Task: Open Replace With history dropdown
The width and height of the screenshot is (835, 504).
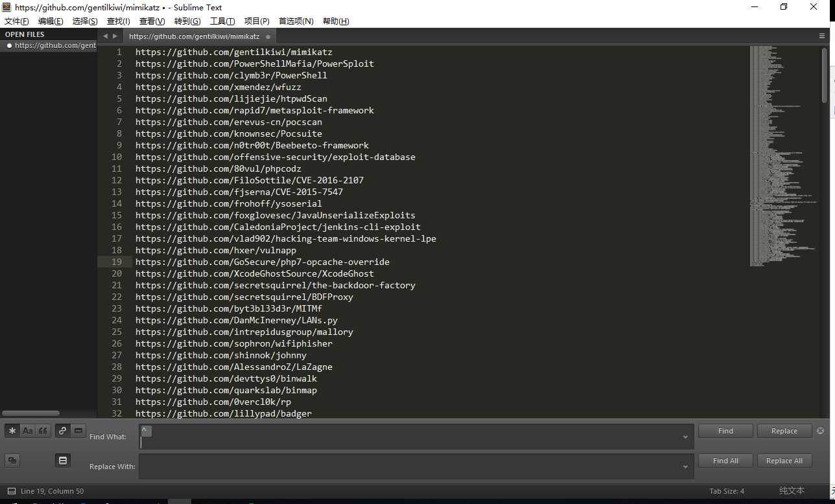Action: (685, 466)
